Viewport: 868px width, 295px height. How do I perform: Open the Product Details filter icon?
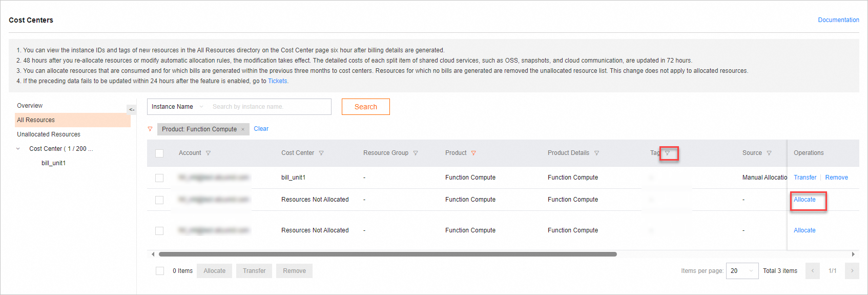tap(596, 153)
